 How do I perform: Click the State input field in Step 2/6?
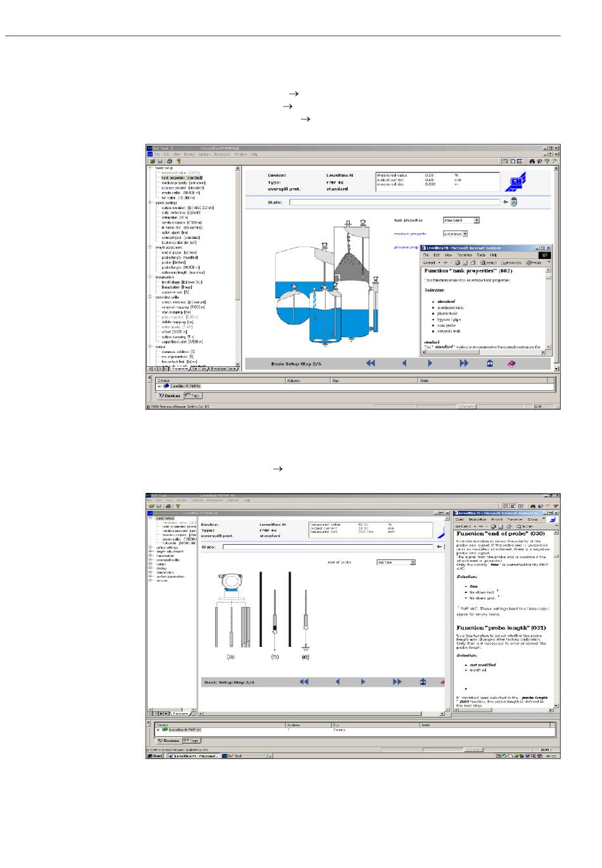pos(395,202)
